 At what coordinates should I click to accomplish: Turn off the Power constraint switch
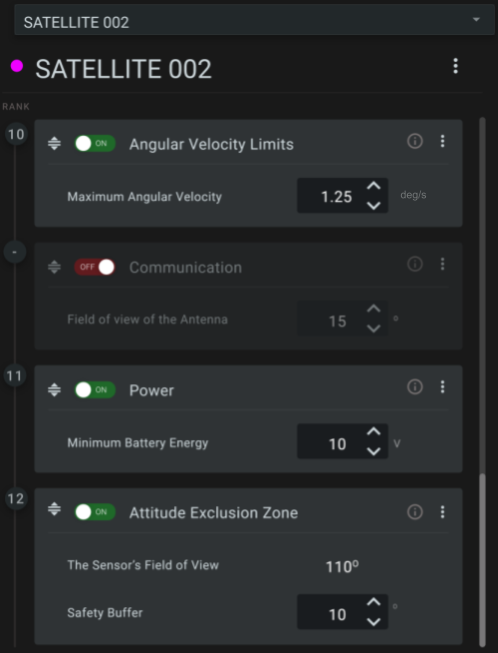click(x=95, y=390)
